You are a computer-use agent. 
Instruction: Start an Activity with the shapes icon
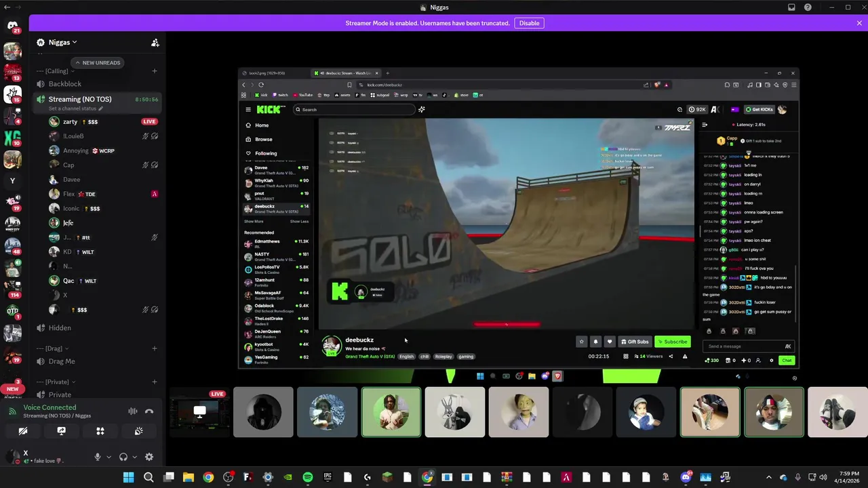click(100, 431)
